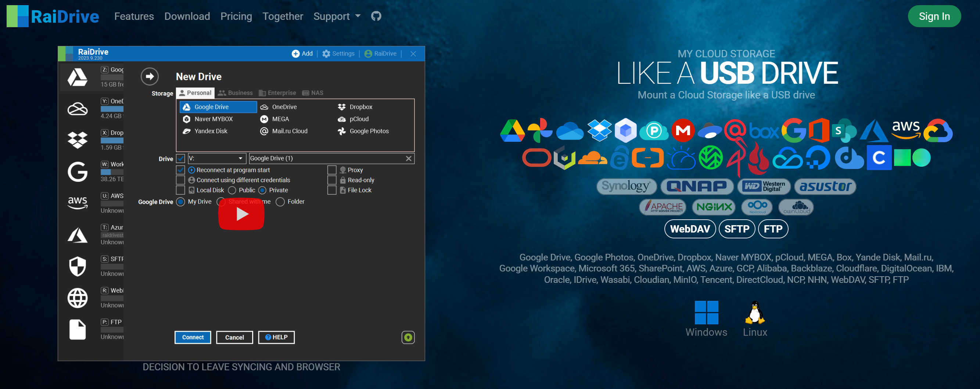Click the aws sidebar icon in RaiDrive window
The height and width of the screenshot is (389, 980).
(78, 203)
